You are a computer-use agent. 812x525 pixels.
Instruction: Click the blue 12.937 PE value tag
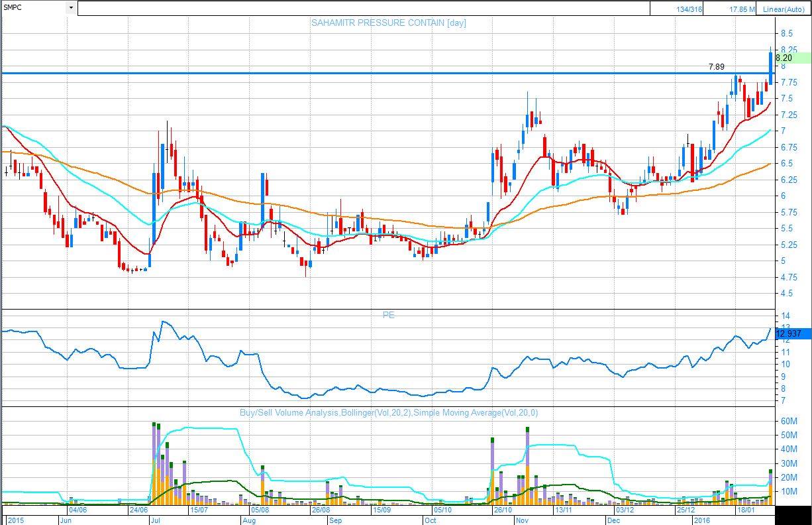[x=788, y=333]
